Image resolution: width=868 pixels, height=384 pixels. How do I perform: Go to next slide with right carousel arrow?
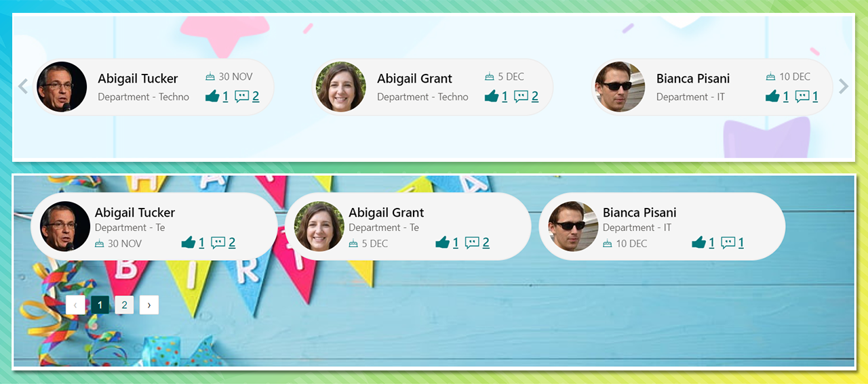click(844, 87)
